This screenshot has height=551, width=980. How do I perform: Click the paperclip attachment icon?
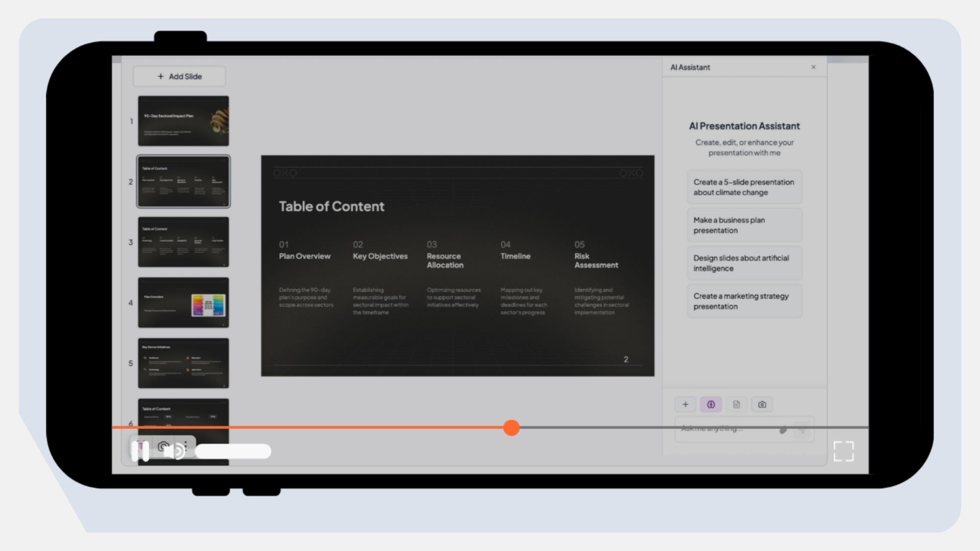783,430
